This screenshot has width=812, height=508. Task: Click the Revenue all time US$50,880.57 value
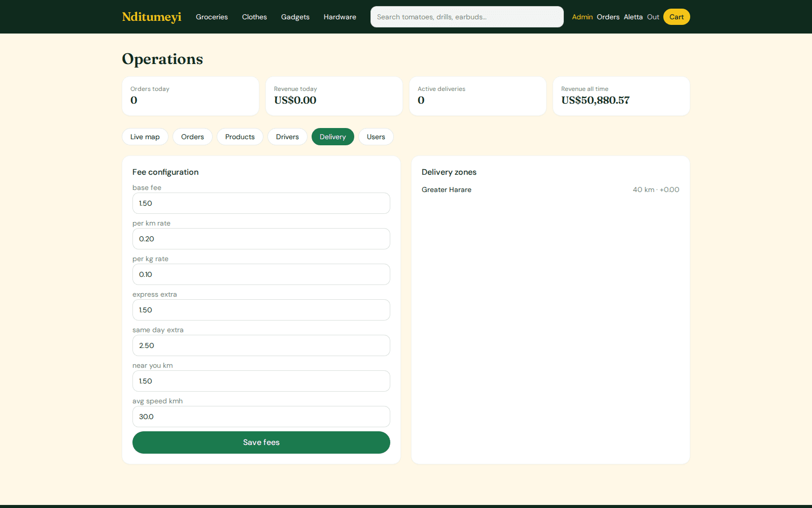coord(595,100)
